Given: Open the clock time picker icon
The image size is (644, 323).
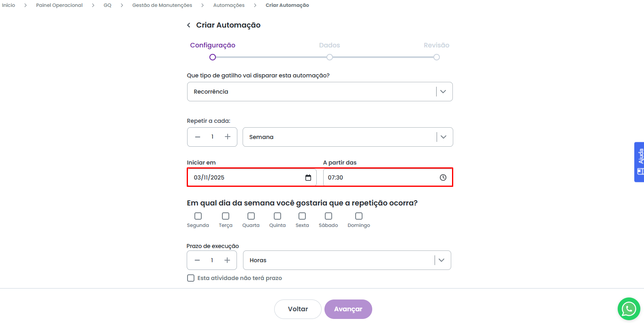Looking at the screenshot, I should tap(443, 178).
